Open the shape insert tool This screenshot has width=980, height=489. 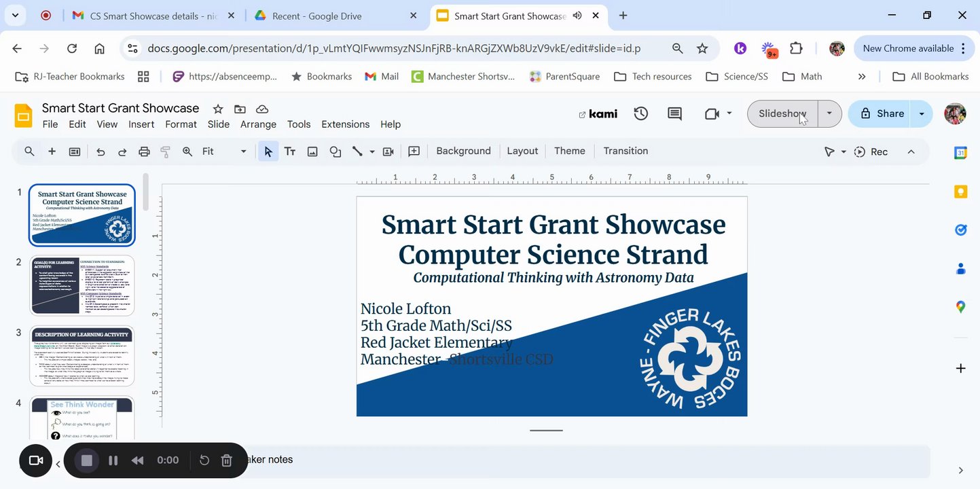(335, 151)
